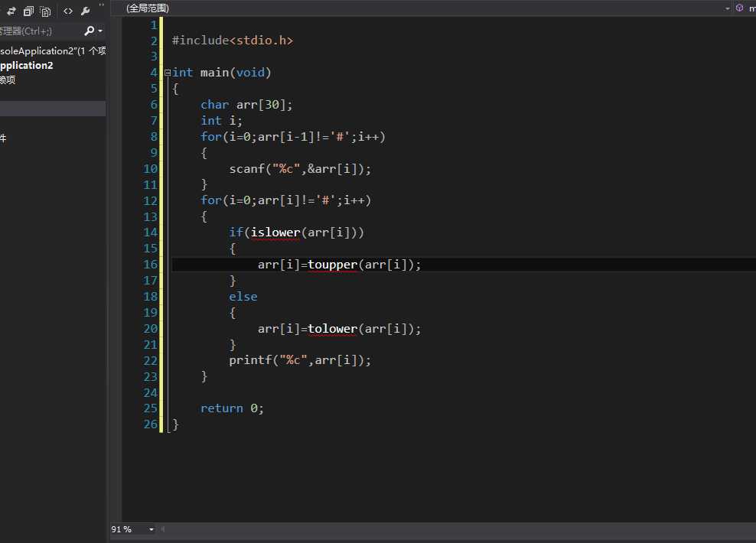This screenshot has width=756, height=543.
Task: Click the View Code angle-brackets icon
Action: pos(68,11)
